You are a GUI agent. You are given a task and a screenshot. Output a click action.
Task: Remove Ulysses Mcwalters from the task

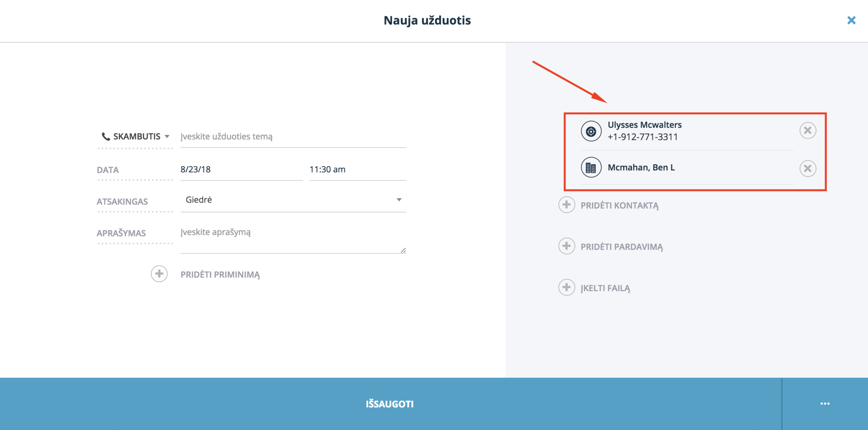coord(808,130)
